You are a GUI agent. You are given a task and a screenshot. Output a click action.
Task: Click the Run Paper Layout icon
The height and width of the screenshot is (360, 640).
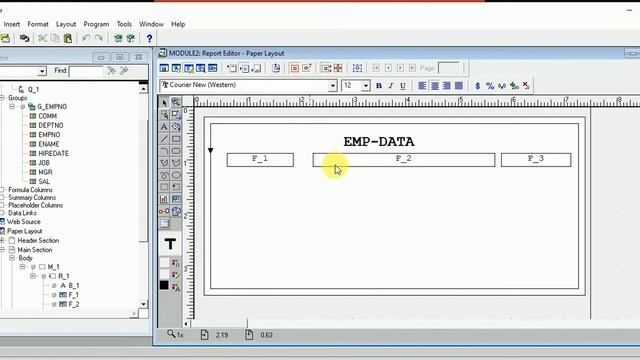131,38
